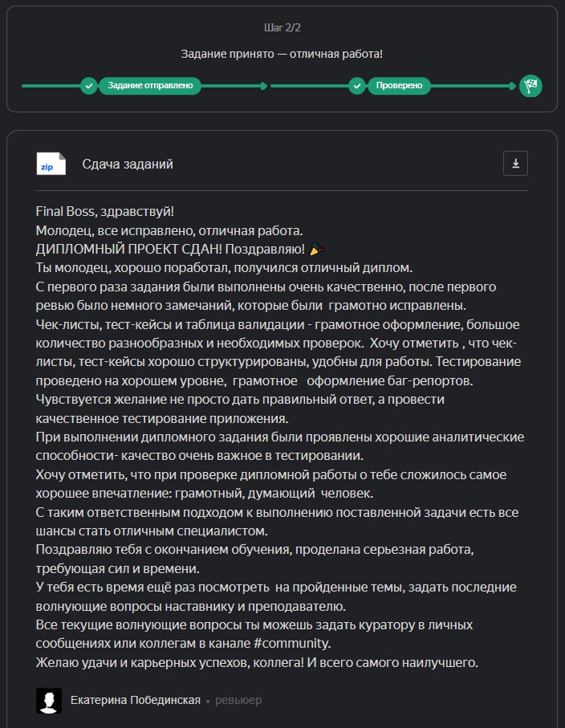565x728 pixels.
Task: Click the "Задание принято — отличная работа!" heading
Action: pos(282,55)
